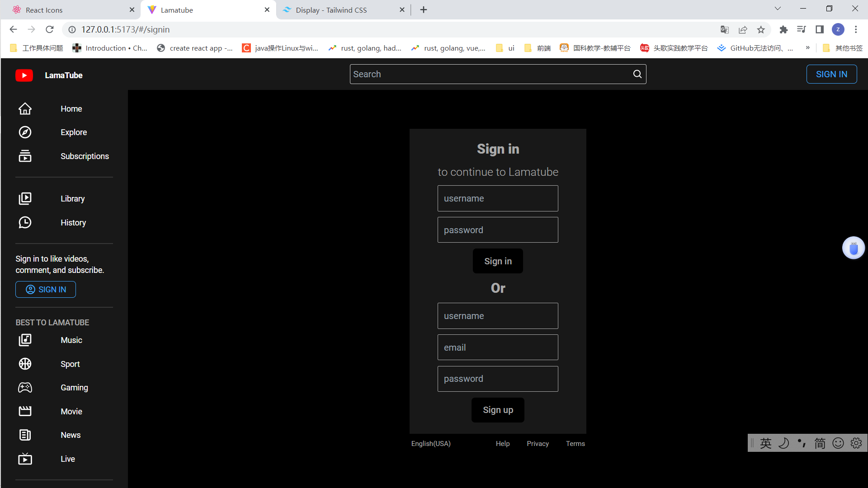Screen dimensions: 868x488
Task: Click the Subscriptions icon
Action: click(x=25, y=156)
